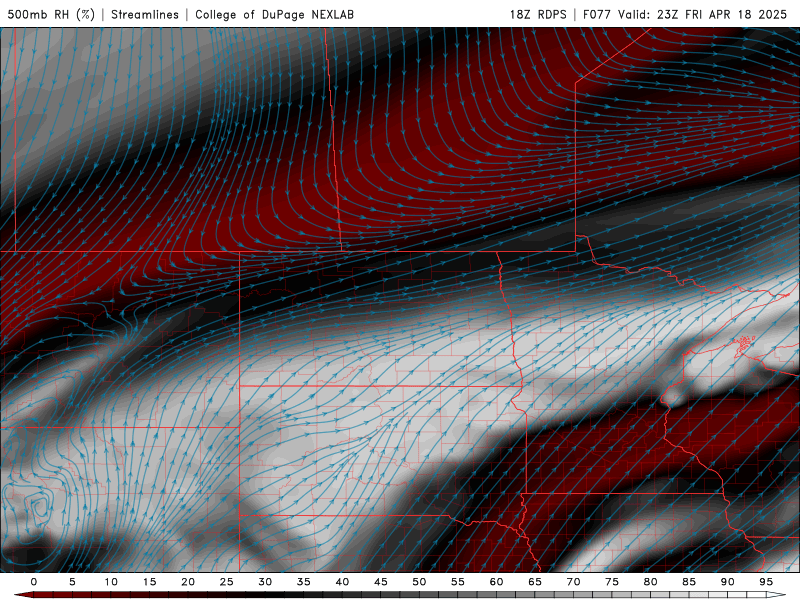Click the '30' colorbar scale label
800x600 pixels.
click(265, 582)
